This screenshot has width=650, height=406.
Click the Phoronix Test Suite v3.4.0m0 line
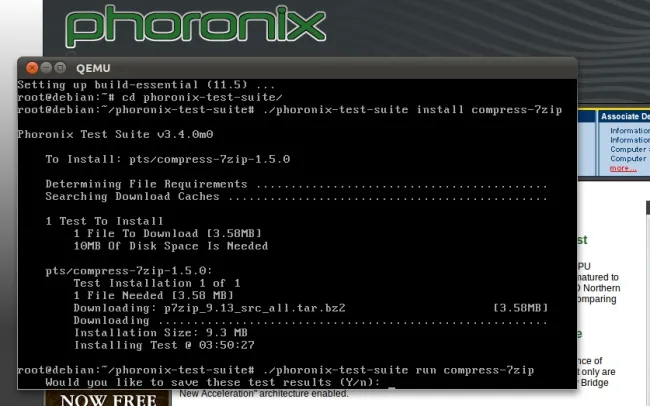click(115, 134)
